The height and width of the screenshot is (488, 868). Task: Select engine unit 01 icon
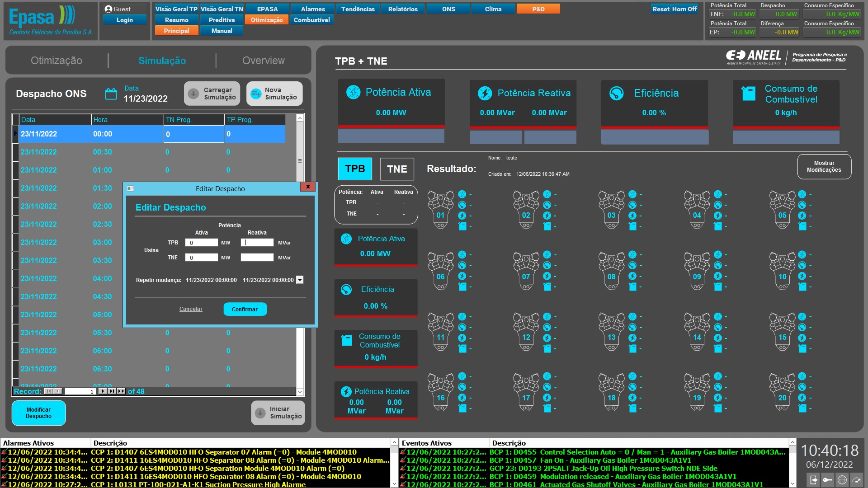coord(440,209)
